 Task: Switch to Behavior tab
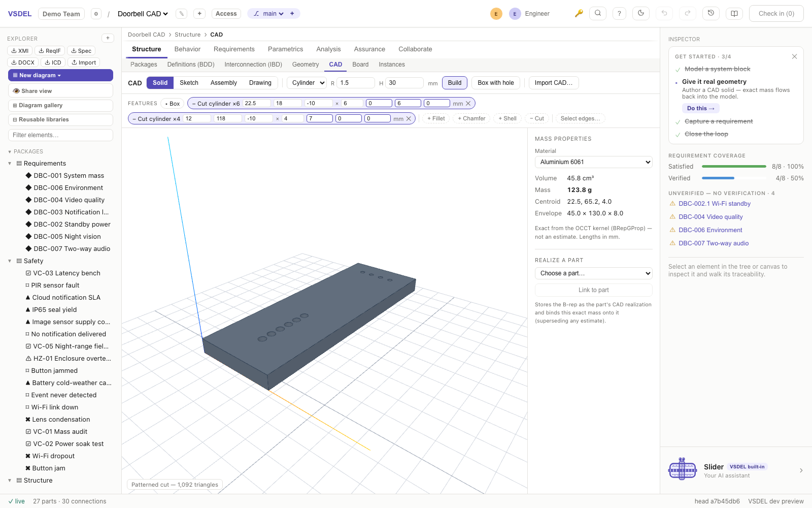[187, 49]
